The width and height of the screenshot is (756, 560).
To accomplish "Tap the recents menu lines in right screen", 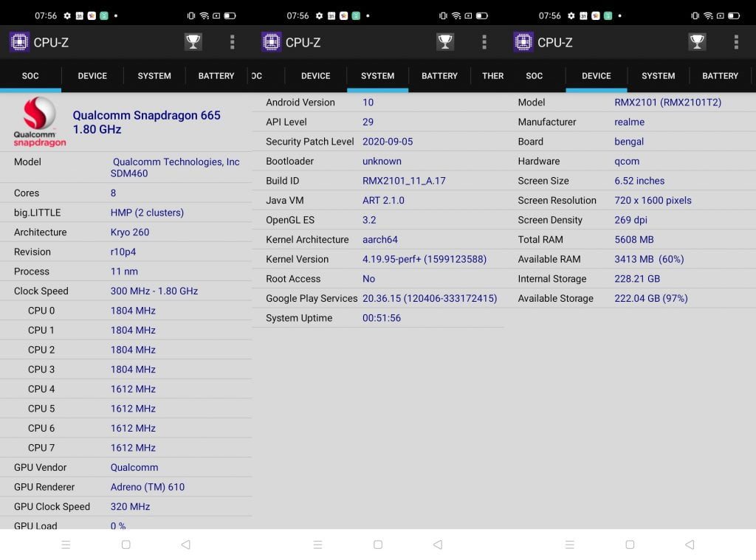I will pyautogui.click(x=570, y=544).
